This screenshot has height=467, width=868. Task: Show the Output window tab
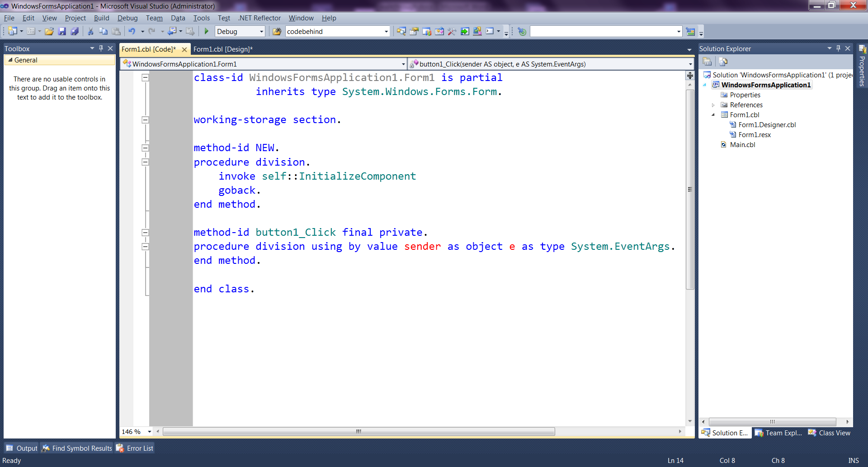pyautogui.click(x=22, y=448)
